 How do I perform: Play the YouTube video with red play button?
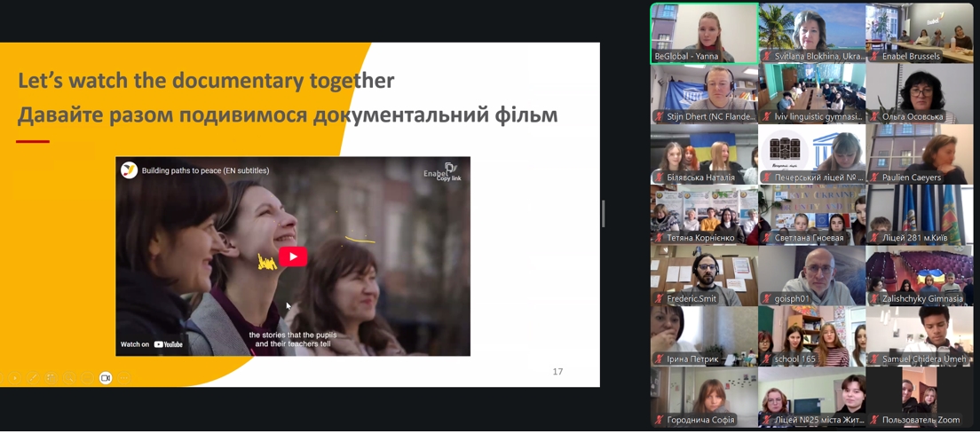pyautogui.click(x=293, y=256)
